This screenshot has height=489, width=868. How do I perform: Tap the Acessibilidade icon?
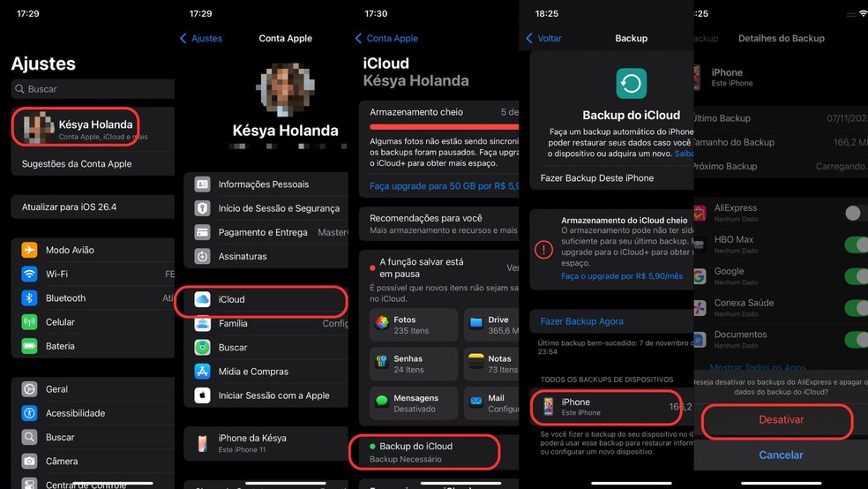[29, 413]
